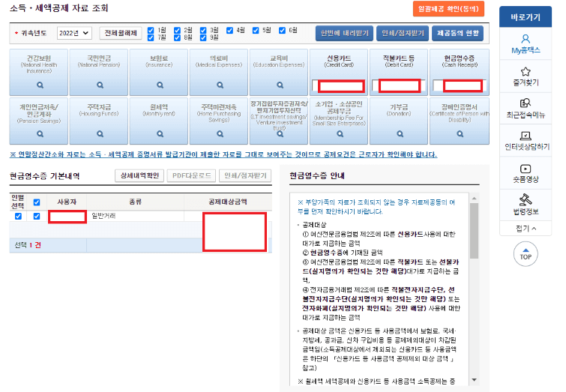This screenshot has width=566, height=392.
Task: Open the 보험료 magnifier search icon
Action: [160, 85]
